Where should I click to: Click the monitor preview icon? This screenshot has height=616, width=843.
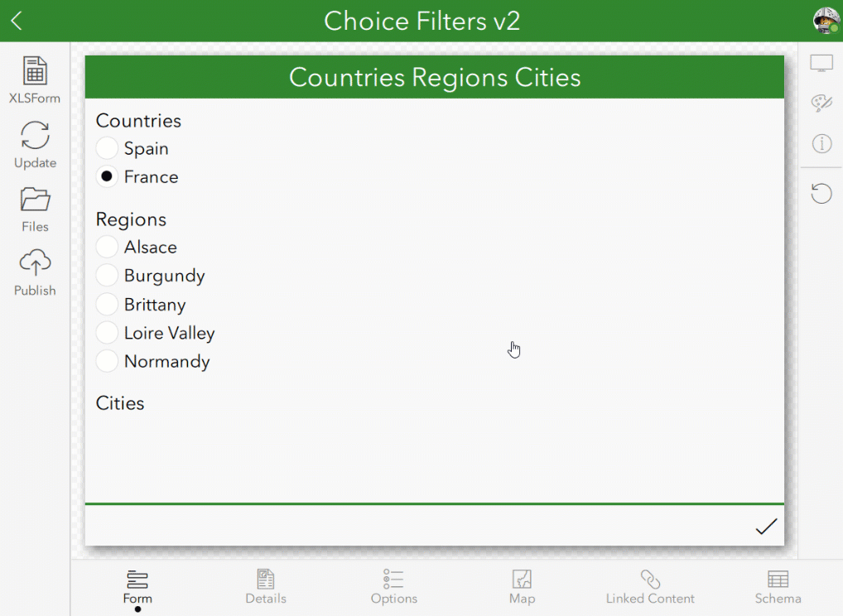coord(821,64)
